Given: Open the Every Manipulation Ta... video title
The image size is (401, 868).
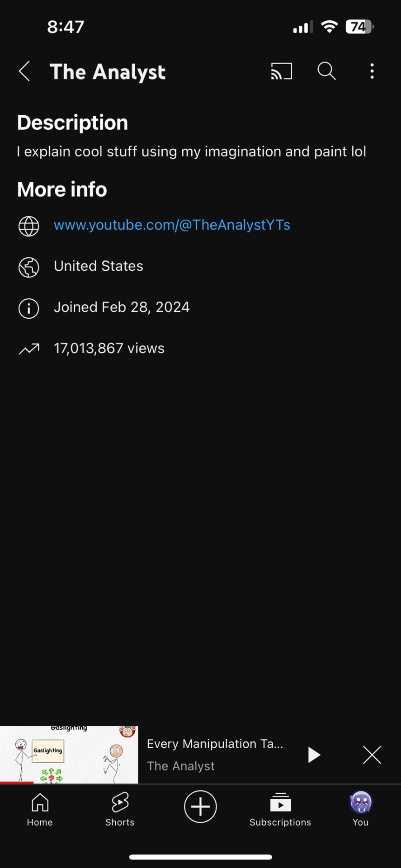Looking at the screenshot, I should 215,744.
